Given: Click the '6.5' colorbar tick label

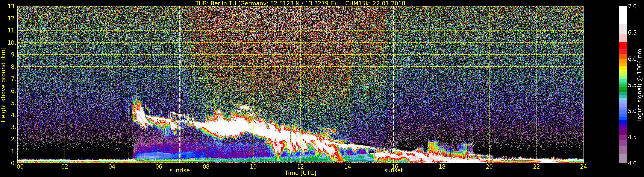Looking at the screenshot, I should [632, 33].
